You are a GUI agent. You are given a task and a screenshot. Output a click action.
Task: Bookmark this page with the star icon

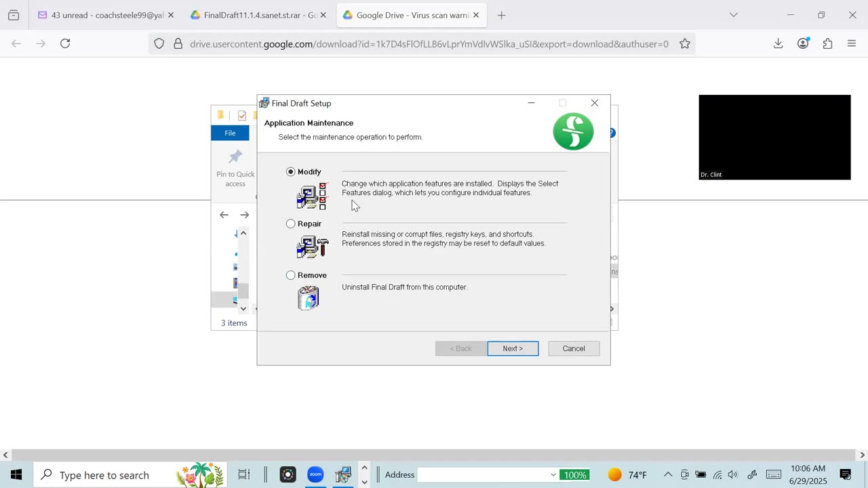tap(685, 43)
